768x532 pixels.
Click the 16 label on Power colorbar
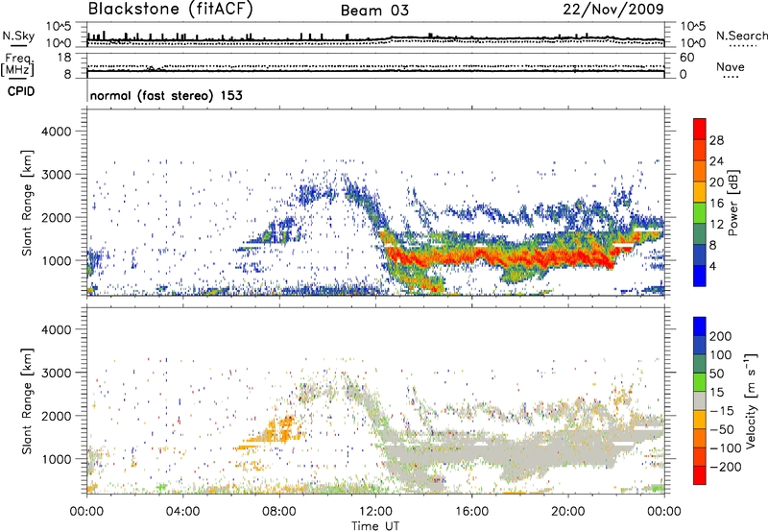point(716,204)
